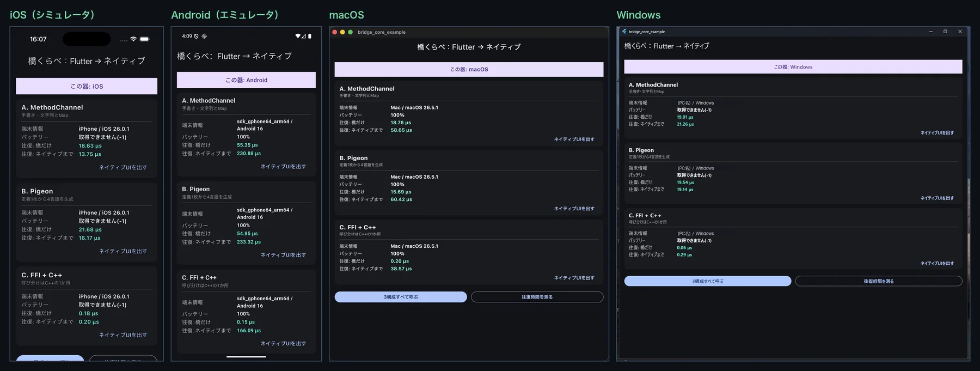Image resolution: width=980 pixels, height=371 pixels.
Task: Click 233.32 µs value in Android Pigeon card
Action: pos(249,242)
